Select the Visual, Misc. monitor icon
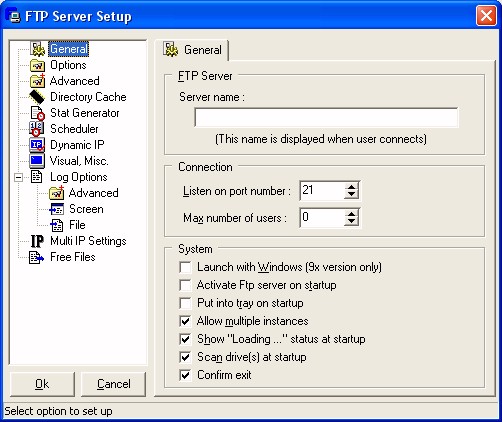 (37, 161)
